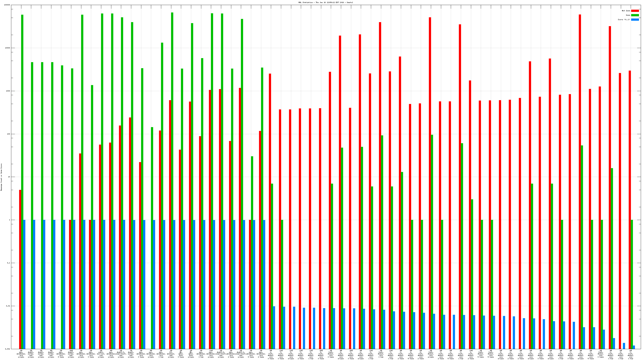Image resolution: width=644 pixels, height=362 pixels.
Task: Click the psbl.surriel.com origin x-axis label
Action: pos(101,354)
